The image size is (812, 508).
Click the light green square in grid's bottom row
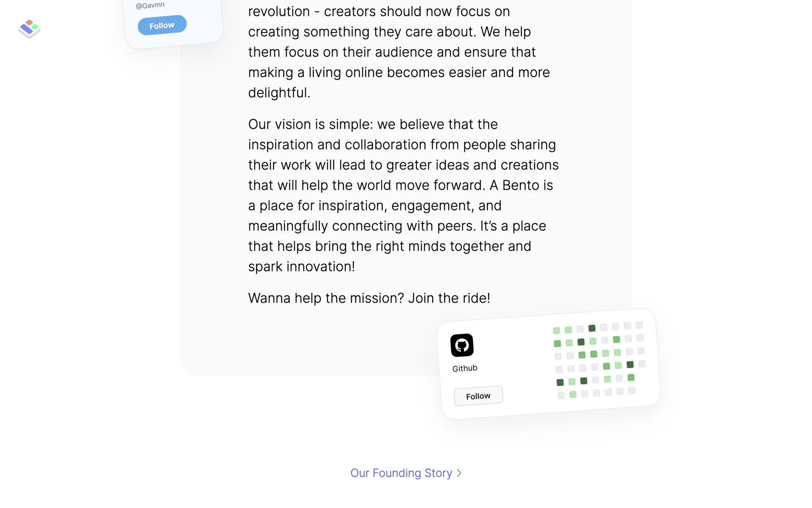coord(573,395)
